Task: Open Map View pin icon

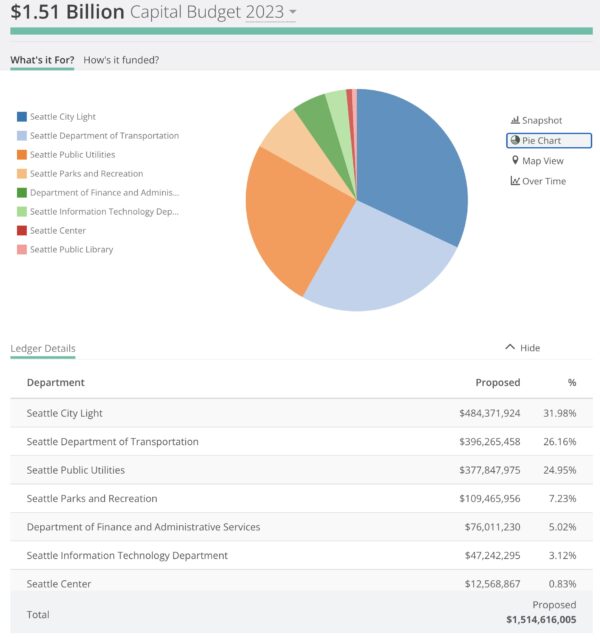Action: coord(515,161)
